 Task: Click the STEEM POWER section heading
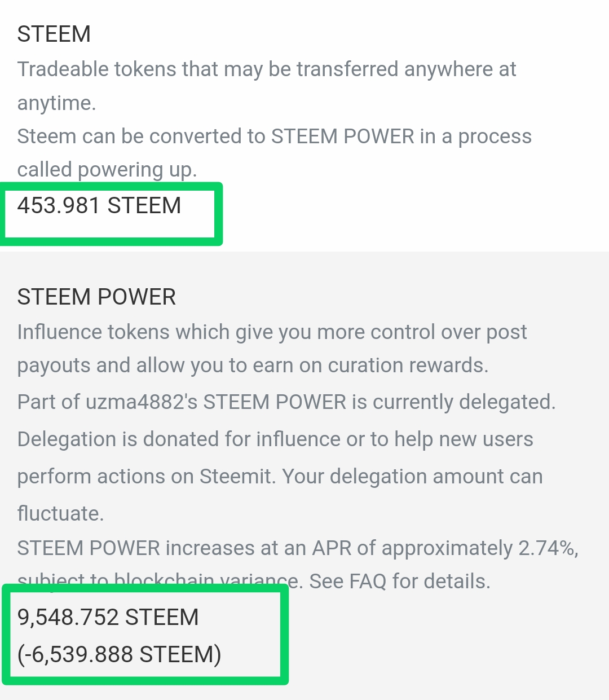click(x=96, y=297)
